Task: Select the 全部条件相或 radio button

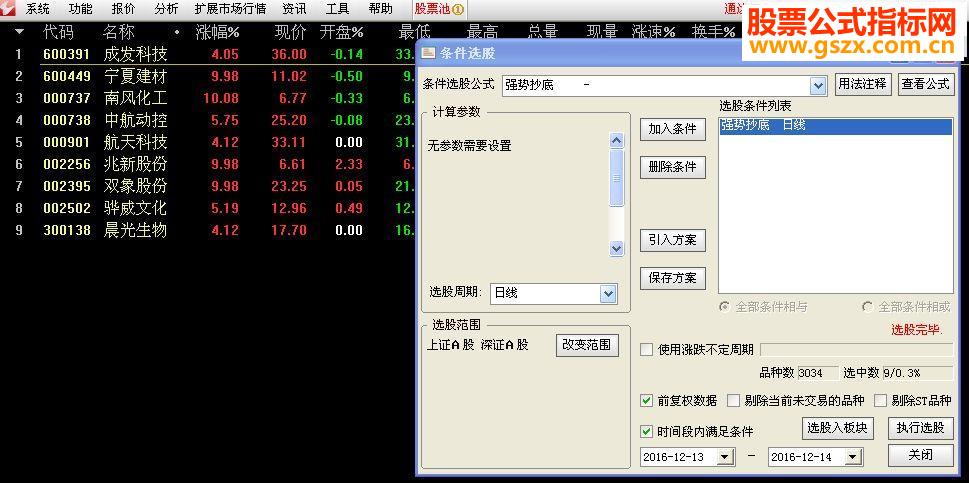Action: (x=868, y=306)
